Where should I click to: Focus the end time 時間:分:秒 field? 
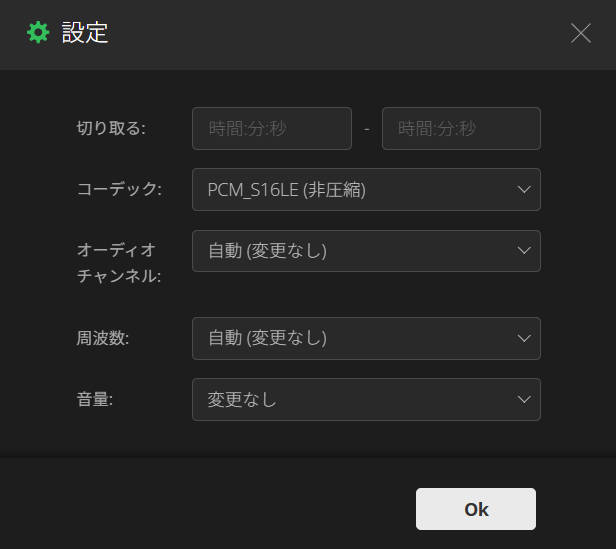coord(461,128)
